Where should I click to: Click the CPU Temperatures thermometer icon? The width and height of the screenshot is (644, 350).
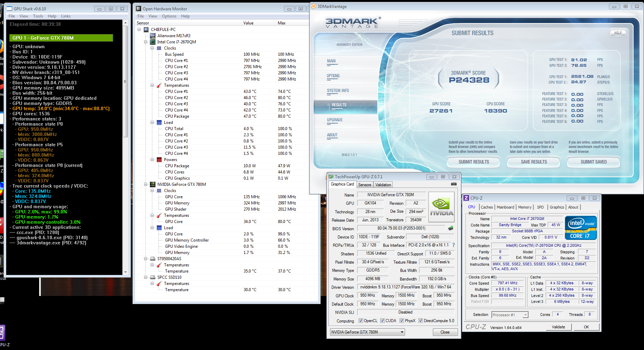click(x=159, y=85)
